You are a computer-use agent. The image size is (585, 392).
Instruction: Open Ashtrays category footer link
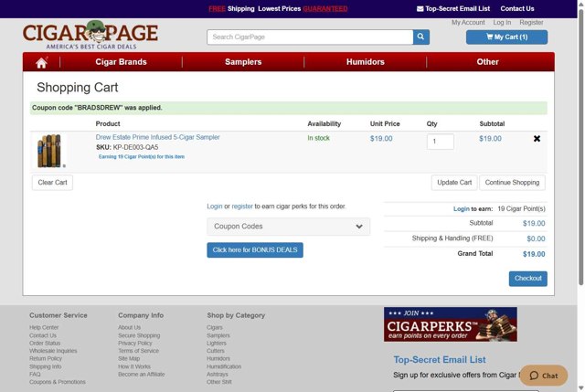click(218, 374)
